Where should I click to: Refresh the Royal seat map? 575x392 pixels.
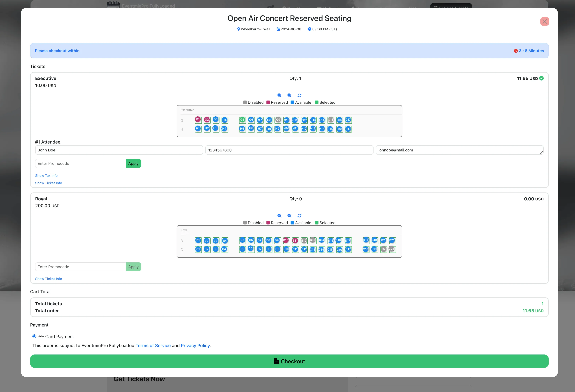coord(299,216)
